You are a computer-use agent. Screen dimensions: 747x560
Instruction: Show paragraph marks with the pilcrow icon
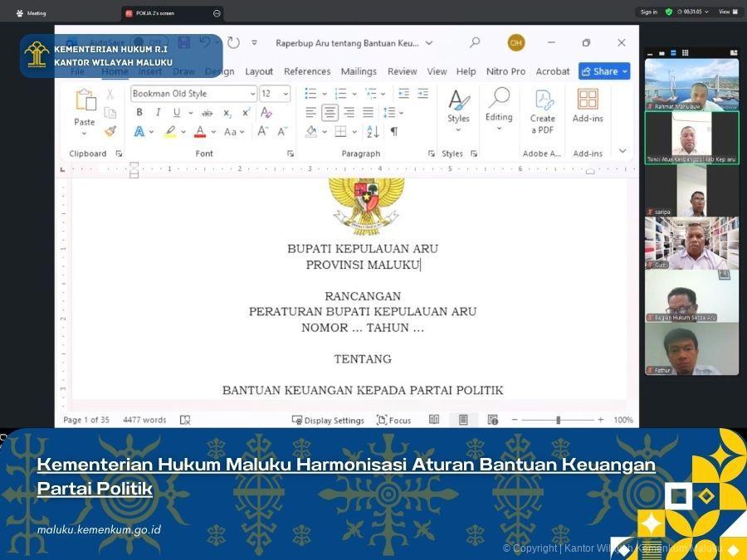(393, 132)
